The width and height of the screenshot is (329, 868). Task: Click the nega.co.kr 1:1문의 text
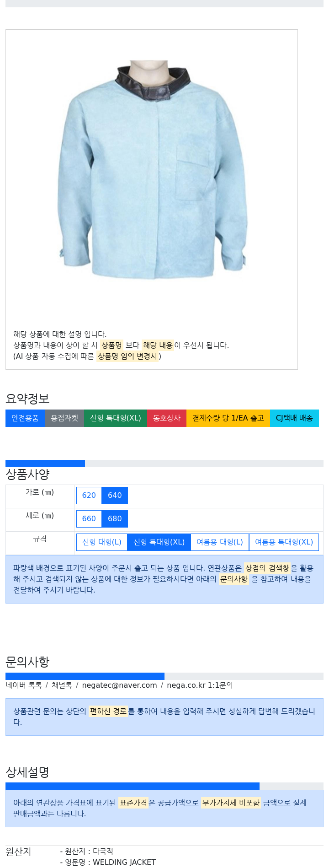pos(200,685)
